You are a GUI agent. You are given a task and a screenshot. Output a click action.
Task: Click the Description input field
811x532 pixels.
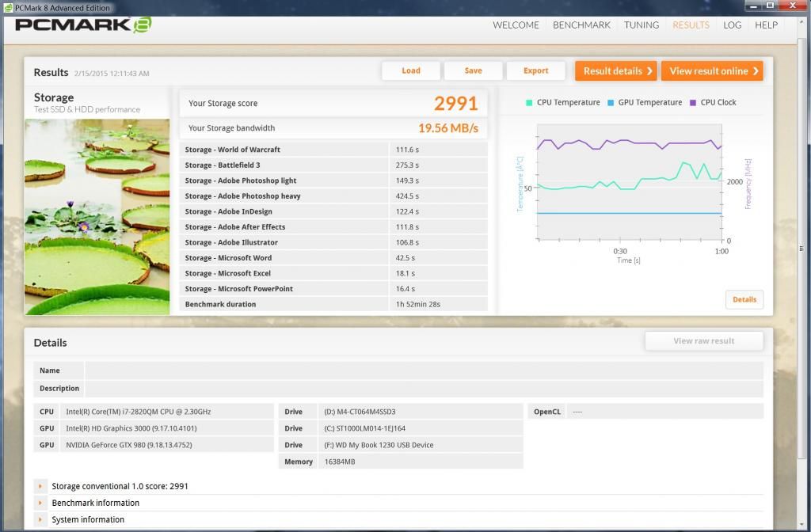425,388
